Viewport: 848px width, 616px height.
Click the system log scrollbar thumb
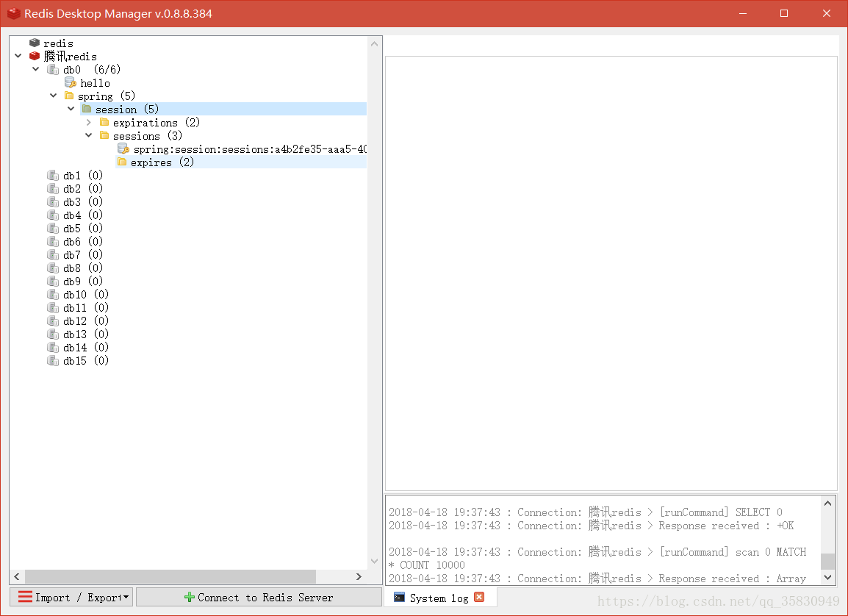pyautogui.click(x=827, y=562)
